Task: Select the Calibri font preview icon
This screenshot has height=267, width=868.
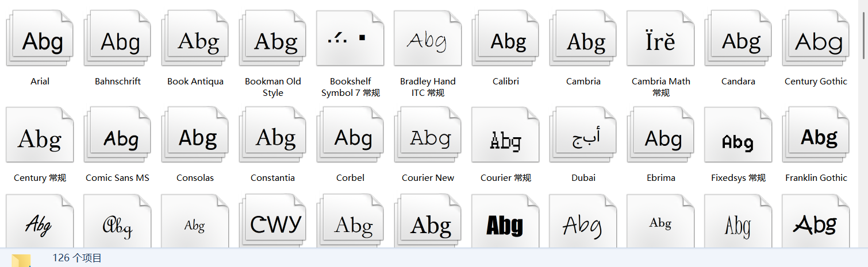Action: [x=505, y=38]
